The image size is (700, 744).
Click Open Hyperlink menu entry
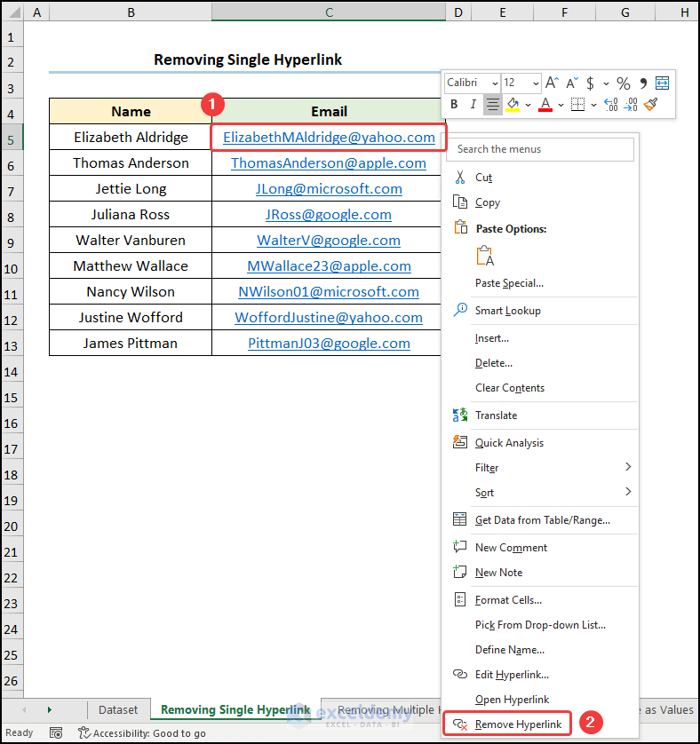pos(540,700)
